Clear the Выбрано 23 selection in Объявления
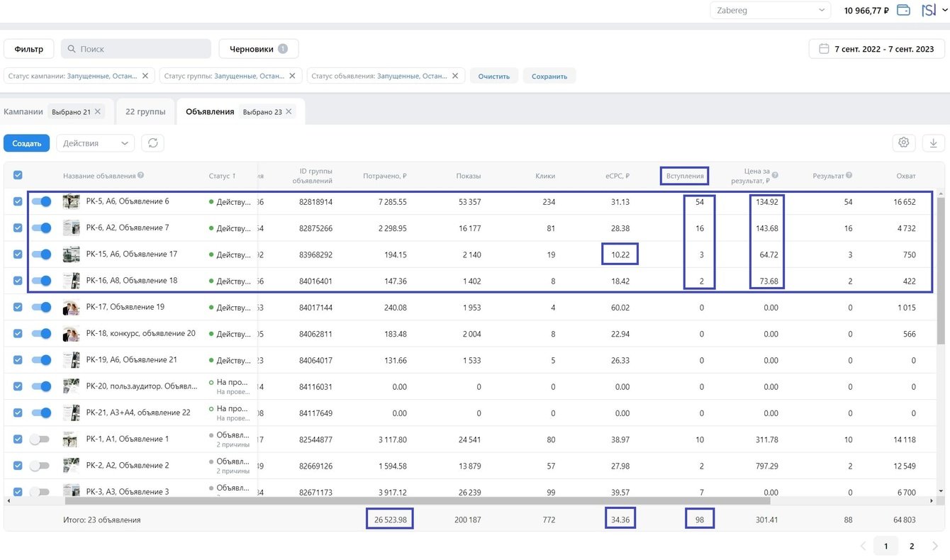The height and width of the screenshot is (560, 950). pyautogui.click(x=289, y=112)
